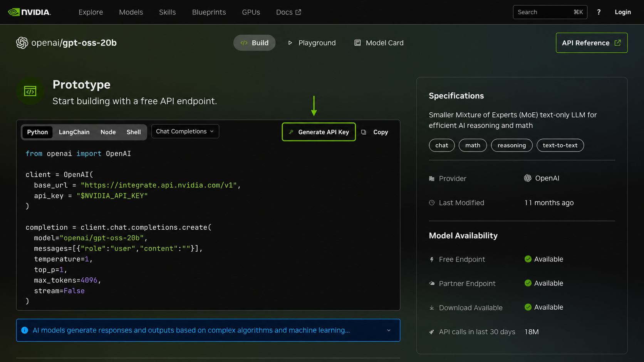Switch to the Build tab

pyautogui.click(x=254, y=43)
